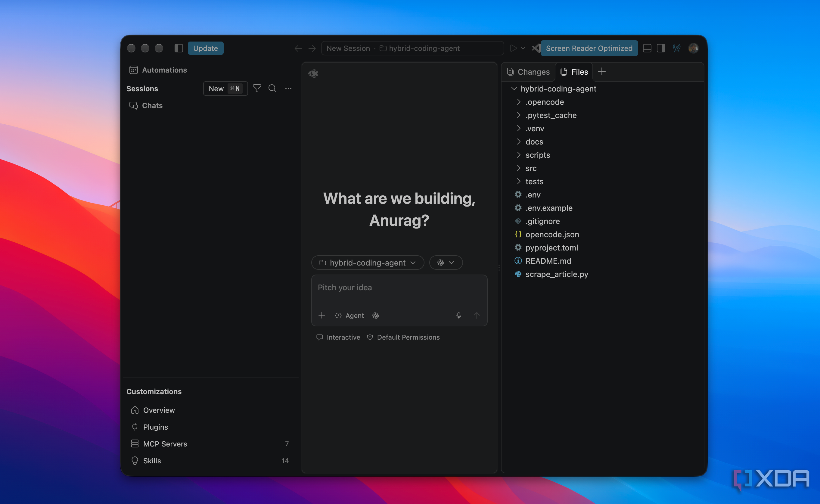820x504 pixels.
Task: Add a new panel tab with plus
Action: click(x=601, y=71)
